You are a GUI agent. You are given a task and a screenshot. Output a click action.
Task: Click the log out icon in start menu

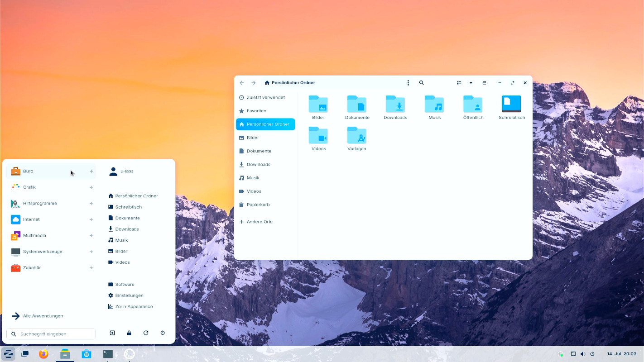(x=112, y=333)
